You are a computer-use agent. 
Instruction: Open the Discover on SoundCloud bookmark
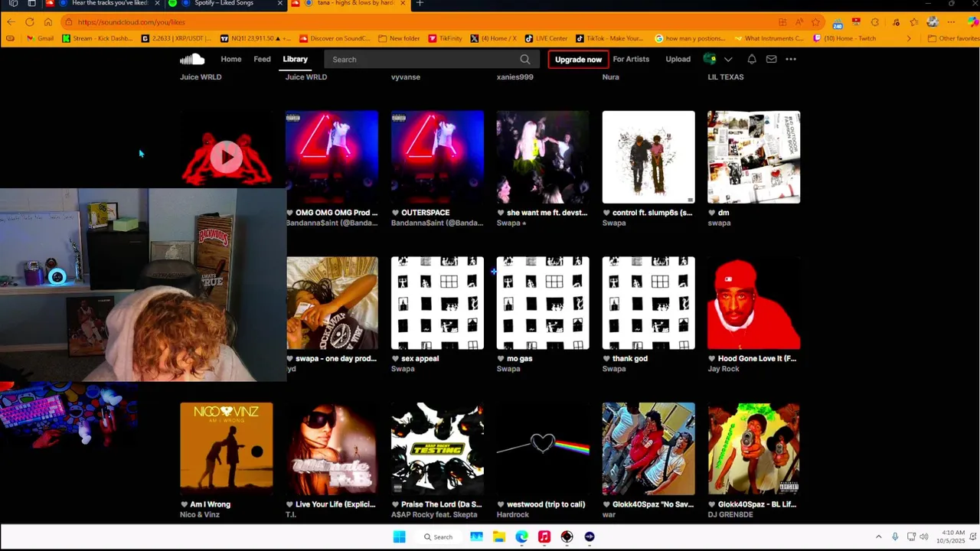[335, 38]
